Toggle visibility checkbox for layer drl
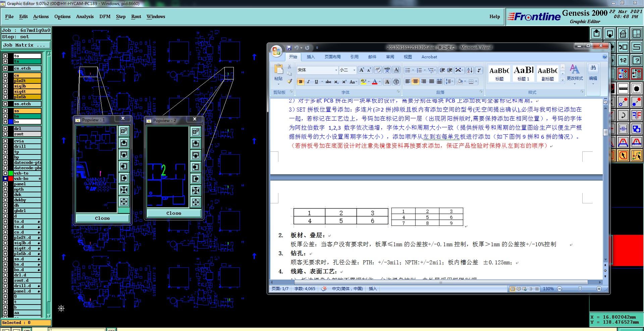The image size is (644, 331). pos(5,129)
